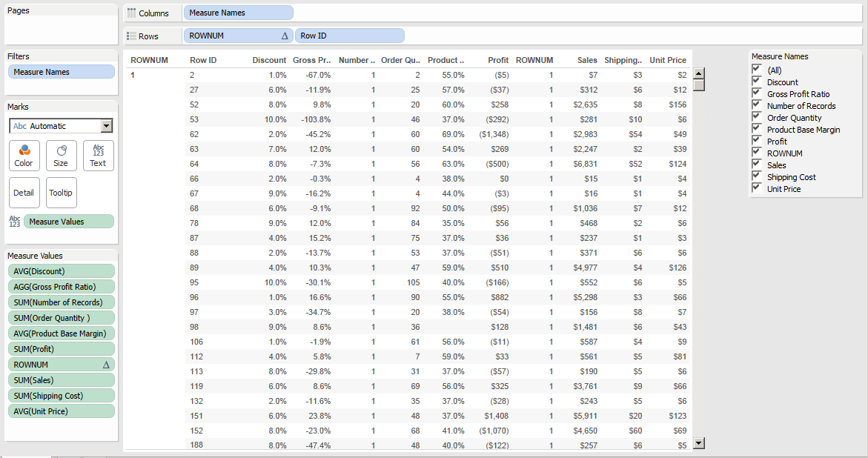Screen dimensions: 868x458
Task: Select the AGG(Gross Profit Ratio) pill
Action: pos(62,287)
